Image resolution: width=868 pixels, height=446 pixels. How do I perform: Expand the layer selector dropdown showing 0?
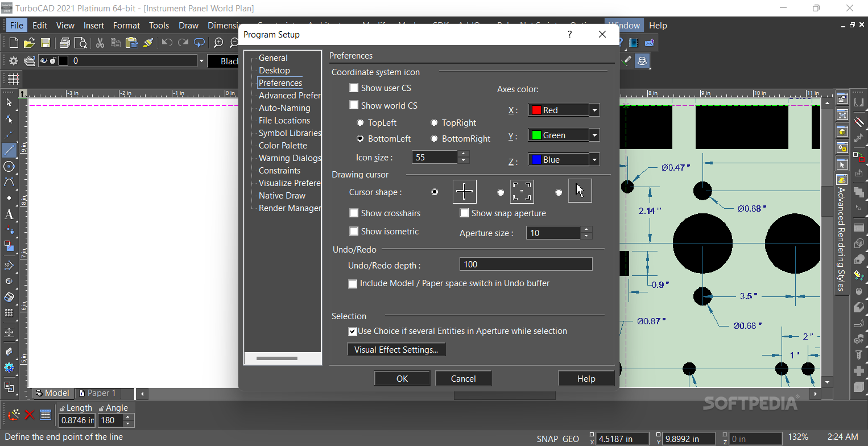point(201,61)
